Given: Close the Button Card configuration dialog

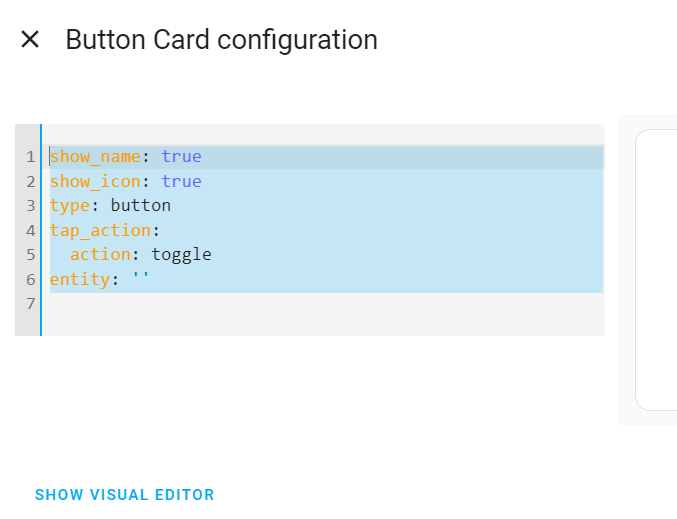Looking at the screenshot, I should tap(30, 39).
